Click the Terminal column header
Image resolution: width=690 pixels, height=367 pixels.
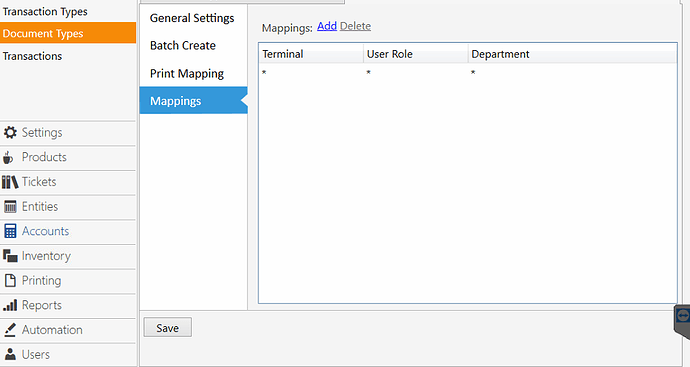click(x=311, y=54)
